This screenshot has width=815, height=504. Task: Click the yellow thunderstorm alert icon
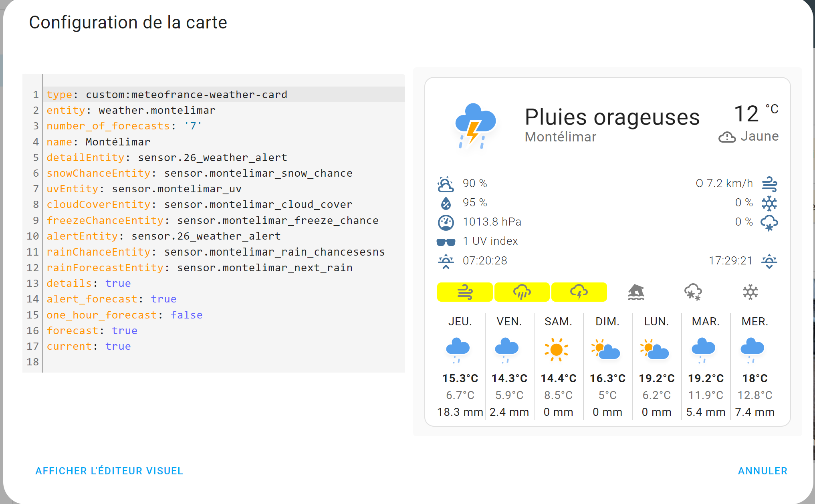click(579, 292)
